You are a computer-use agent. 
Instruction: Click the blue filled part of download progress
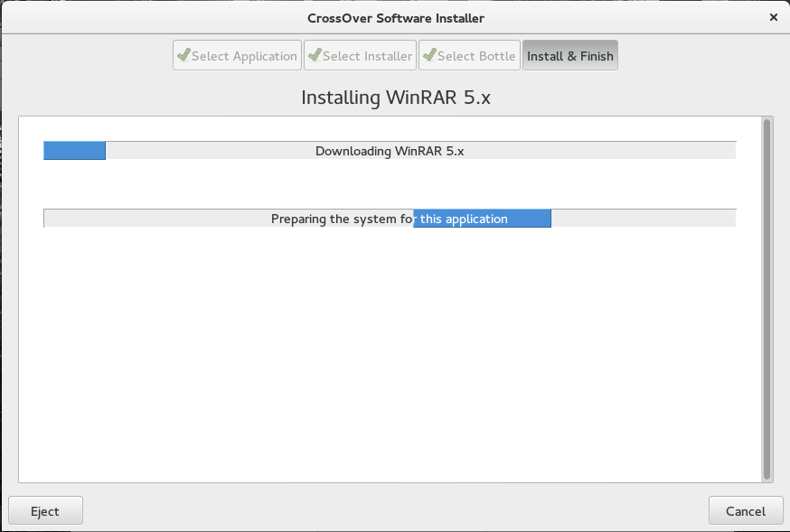(74, 151)
